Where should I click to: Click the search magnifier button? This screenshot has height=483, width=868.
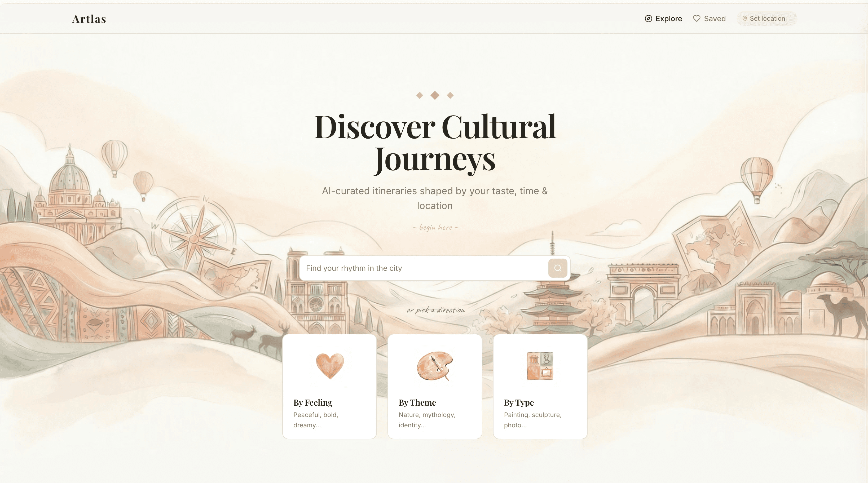tap(558, 268)
